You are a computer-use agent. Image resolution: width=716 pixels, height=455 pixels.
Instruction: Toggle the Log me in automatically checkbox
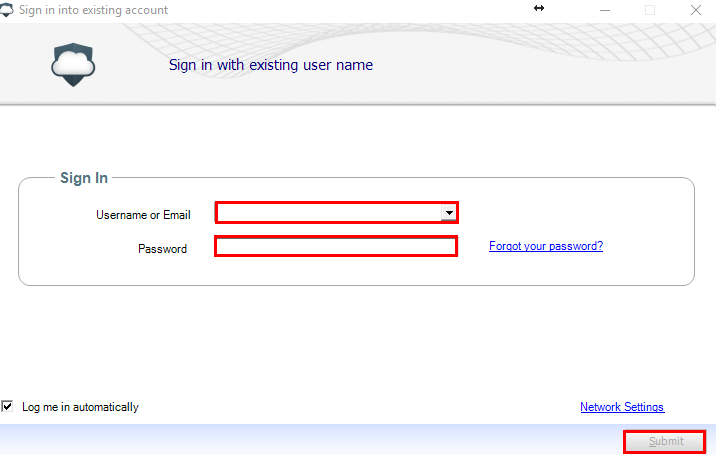(7, 406)
